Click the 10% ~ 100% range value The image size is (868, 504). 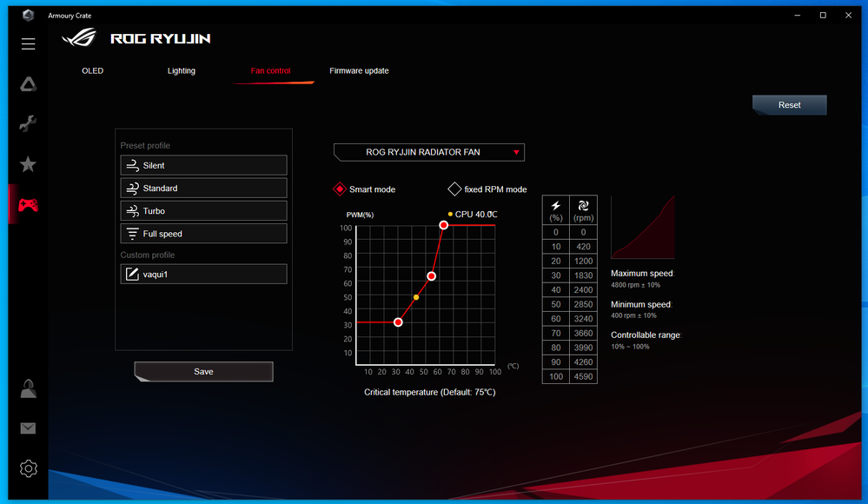point(630,347)
